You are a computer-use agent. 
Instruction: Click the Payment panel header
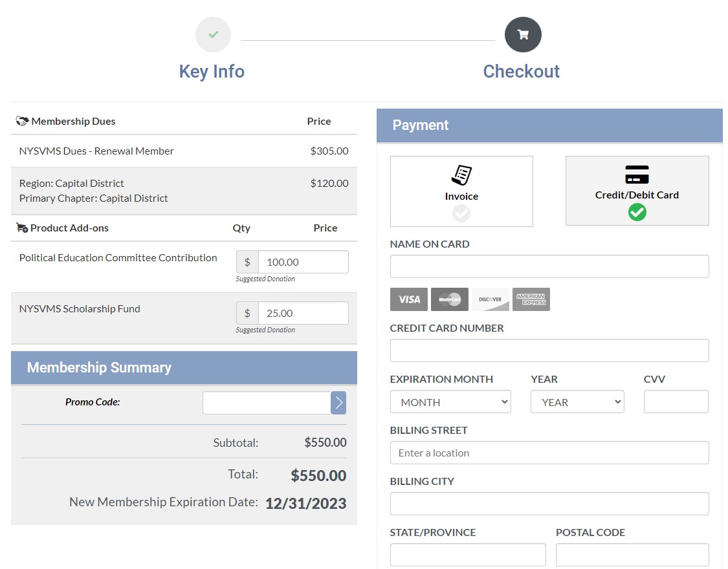tap(549, 125)
